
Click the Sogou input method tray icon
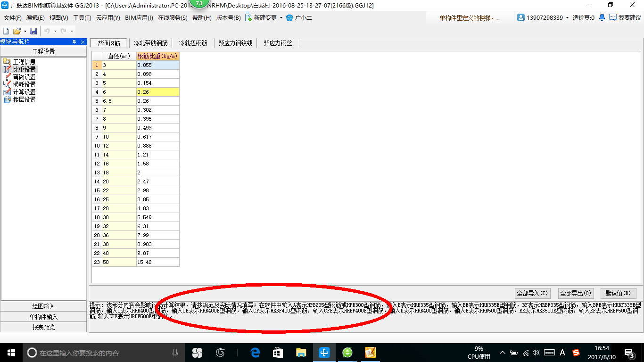[x=576, y=353]
